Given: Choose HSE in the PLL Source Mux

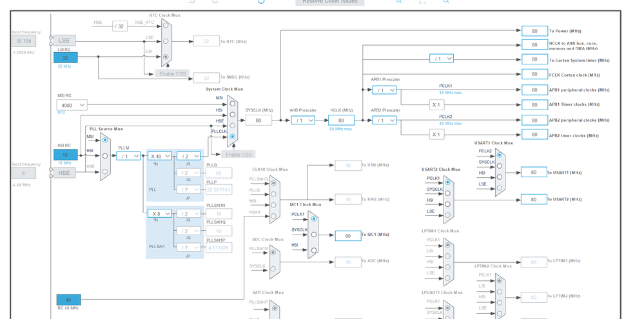Looking at the screenshot, I should click(x=105, y=171).
